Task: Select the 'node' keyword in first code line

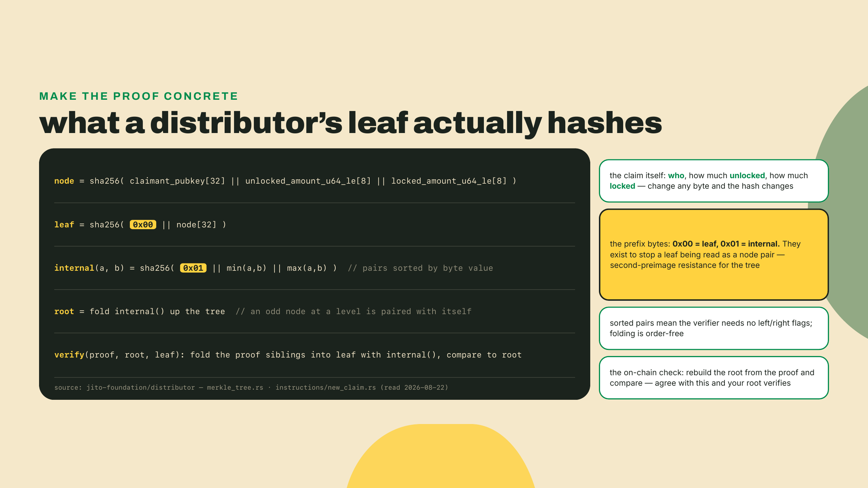Action: coord(64,181)
